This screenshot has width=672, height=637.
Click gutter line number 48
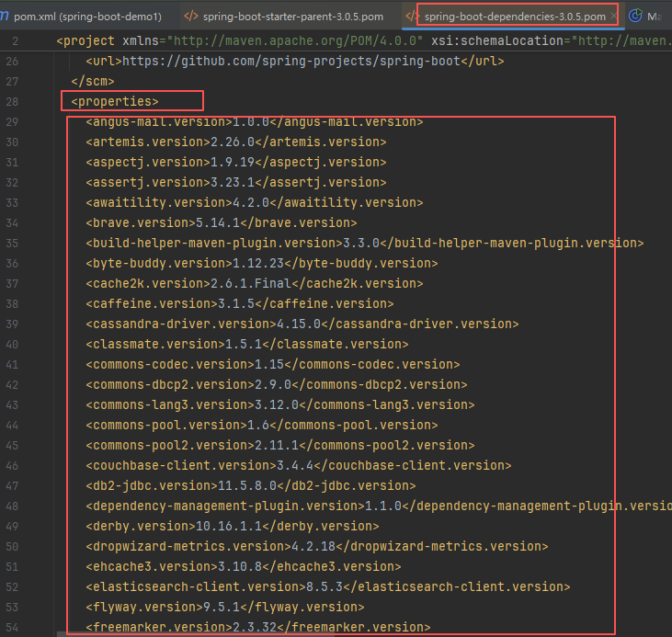tap(12, 506)
